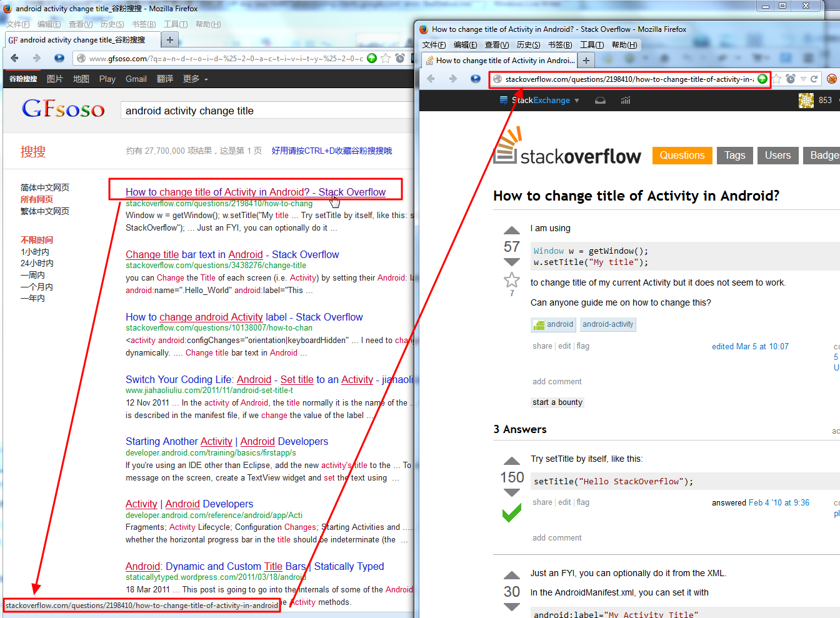Open 查看(V) menu in the Stack Overflow window
The image size is (840, 618).
[497, 45]
